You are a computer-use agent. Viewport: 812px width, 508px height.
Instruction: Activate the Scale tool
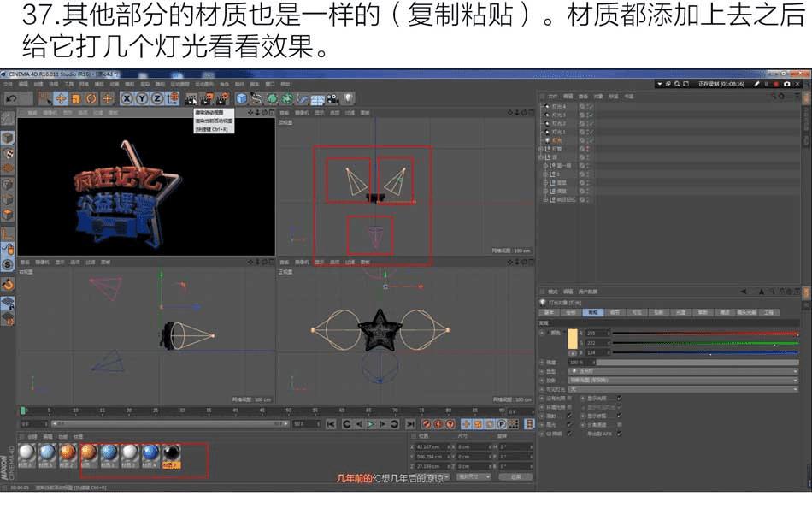[x=75, y=98]
